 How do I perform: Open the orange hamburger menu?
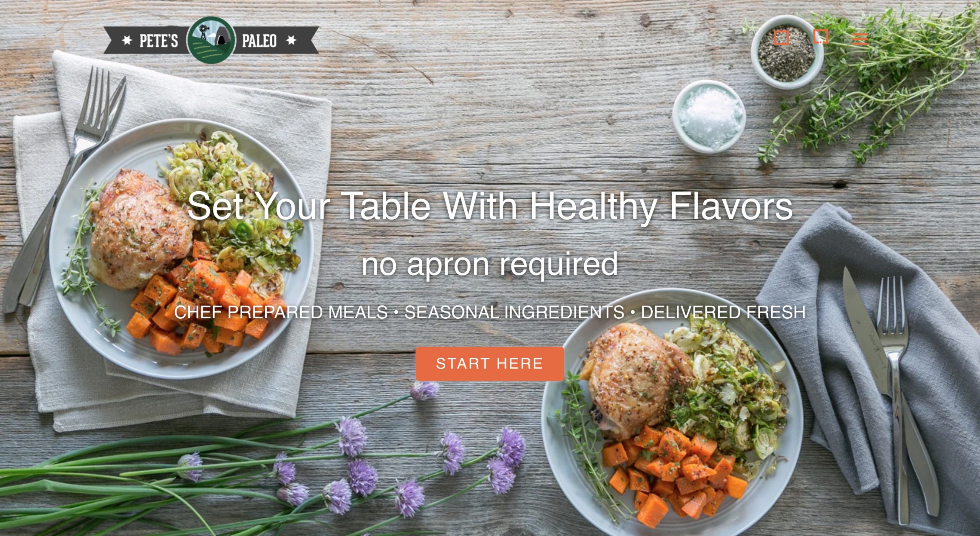[860, 39]
